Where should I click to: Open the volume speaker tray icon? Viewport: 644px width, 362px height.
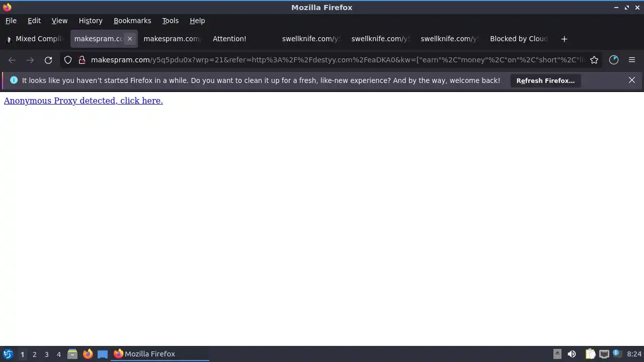click(572, 354)
